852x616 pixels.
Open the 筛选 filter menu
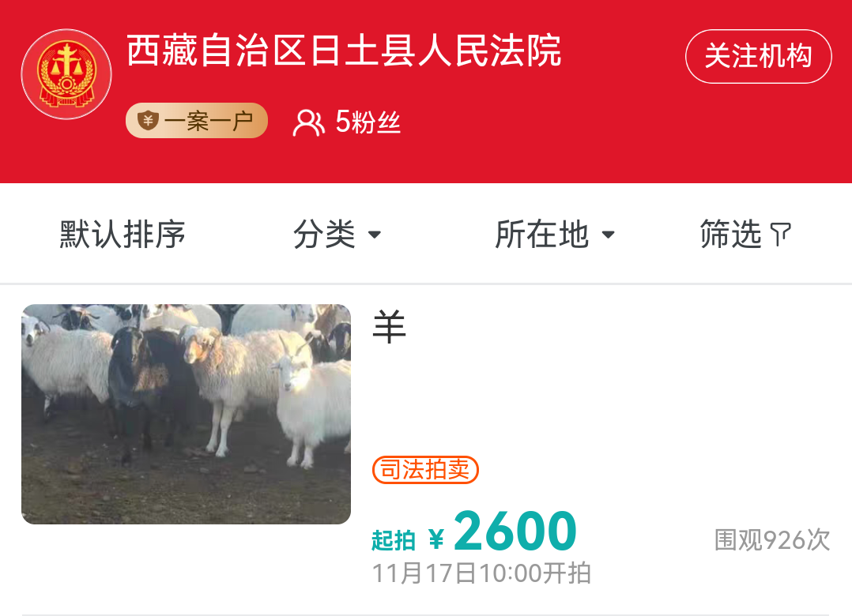pos(745,235)
